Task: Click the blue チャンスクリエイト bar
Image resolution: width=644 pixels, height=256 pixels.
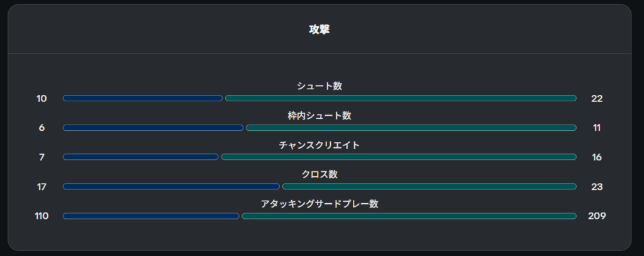Action: tap(140, 157)
